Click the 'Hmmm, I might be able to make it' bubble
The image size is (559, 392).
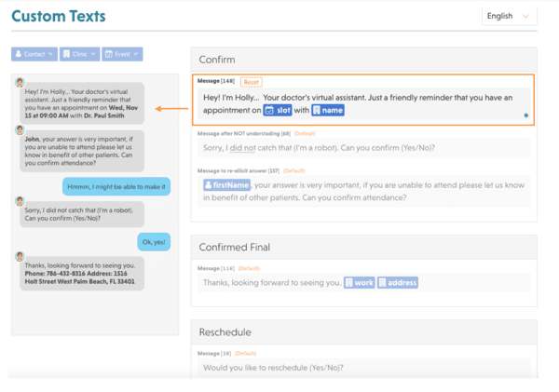116,186
